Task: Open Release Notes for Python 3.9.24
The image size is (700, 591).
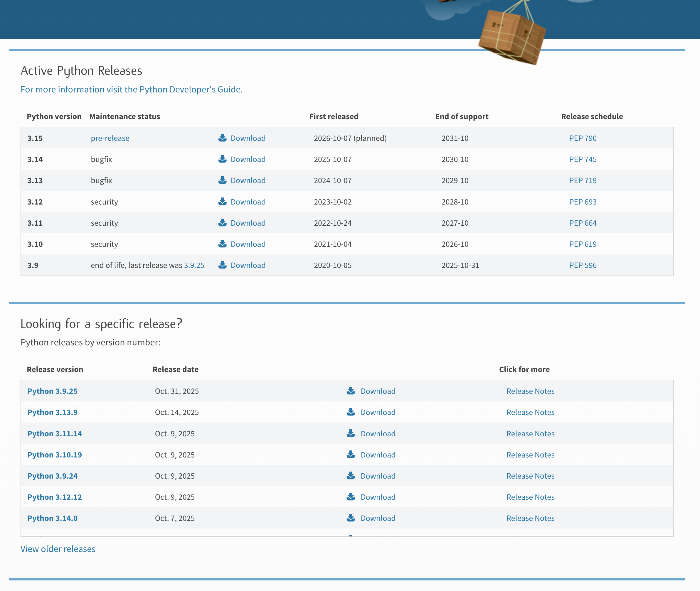Action: 530,476
